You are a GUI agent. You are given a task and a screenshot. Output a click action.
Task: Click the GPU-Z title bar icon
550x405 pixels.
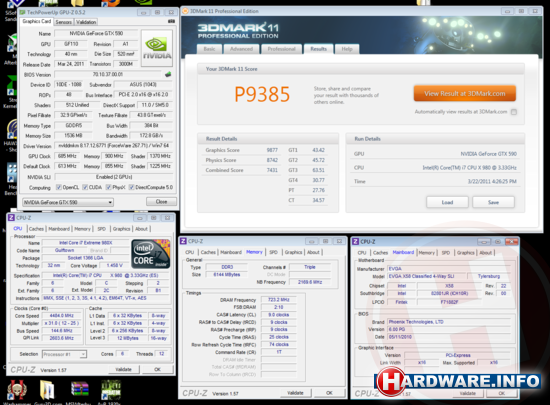(22, 12)
